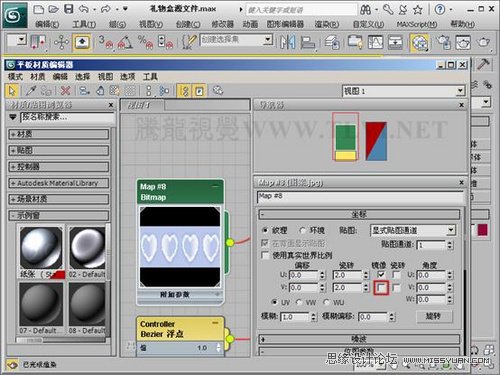Expand the 控制器 group in the browser
Viewport: 500px width, 375px height.
tap(59, 167)
